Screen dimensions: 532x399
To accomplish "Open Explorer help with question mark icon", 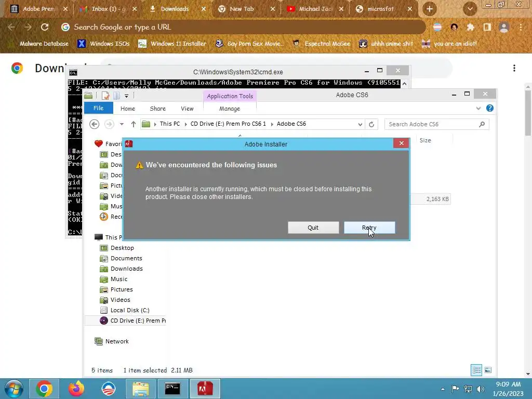I will (489, 108).
